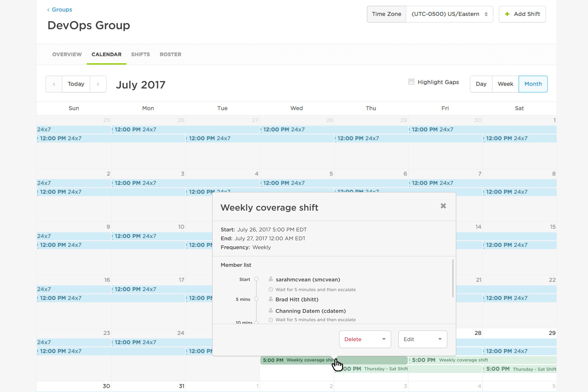Switch calendar to Week view
This screenshot has width=588, height=392.
(505, 84)
